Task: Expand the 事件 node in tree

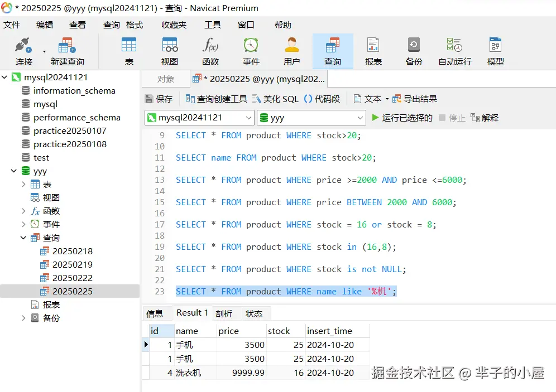Action: pyautogui.click(x=23, y=224)
